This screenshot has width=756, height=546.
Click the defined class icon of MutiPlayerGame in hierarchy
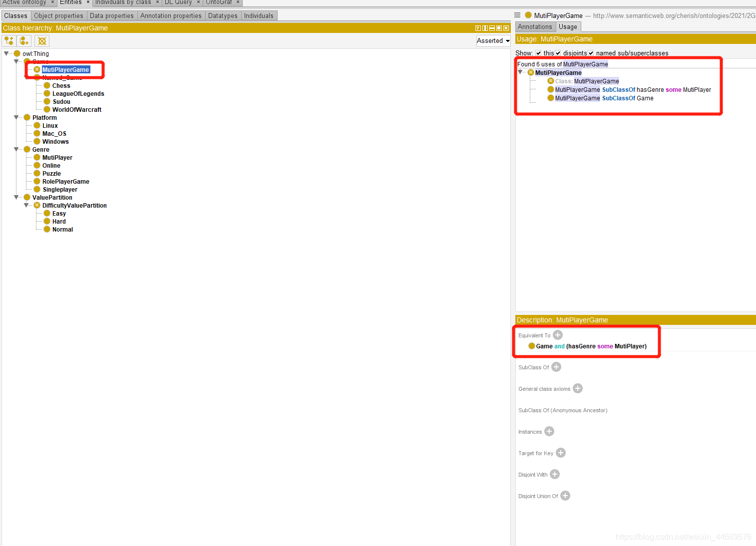tap(37, 69)
